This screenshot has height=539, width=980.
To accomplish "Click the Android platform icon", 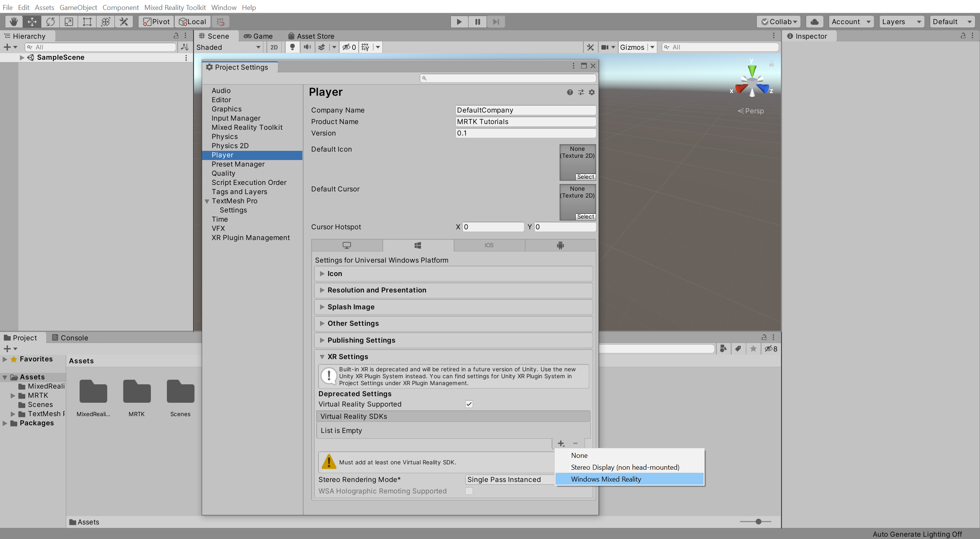I will (559, 245).
